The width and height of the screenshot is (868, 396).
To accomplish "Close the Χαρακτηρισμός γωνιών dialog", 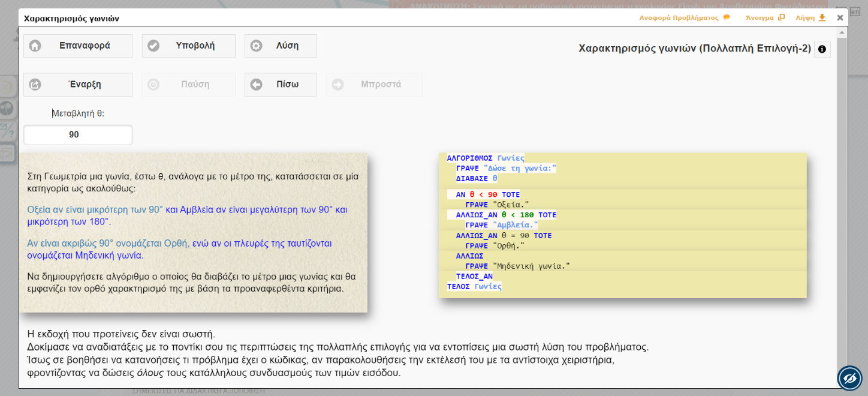I will [840, 17].
